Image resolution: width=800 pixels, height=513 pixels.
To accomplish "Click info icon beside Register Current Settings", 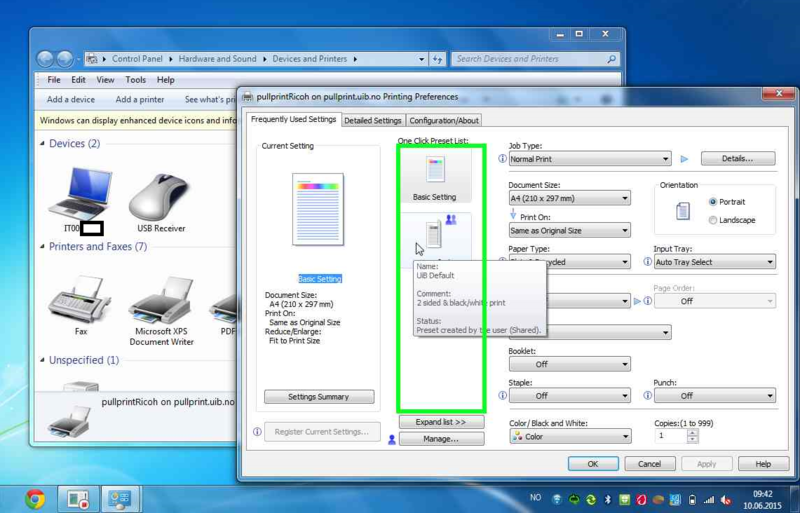I will tap(257, 432).
